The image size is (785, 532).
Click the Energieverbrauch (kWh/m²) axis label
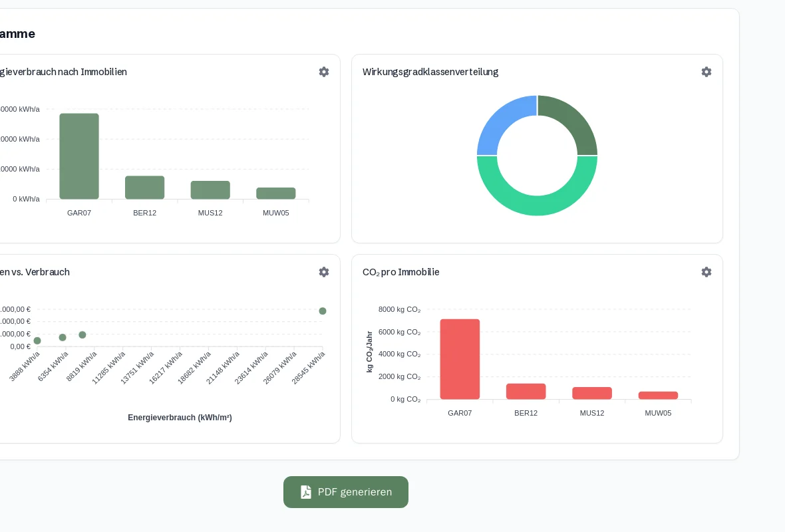pyautogui.click(x=180, y=418)
